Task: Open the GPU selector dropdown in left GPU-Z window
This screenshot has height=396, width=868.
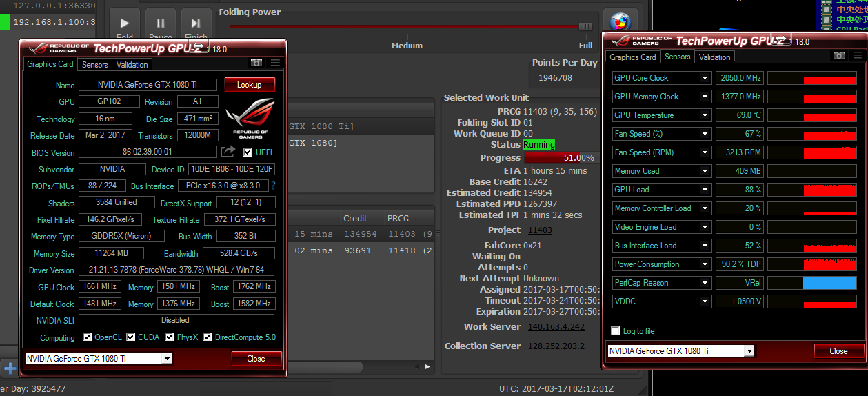Action: (x=166, y=359)
